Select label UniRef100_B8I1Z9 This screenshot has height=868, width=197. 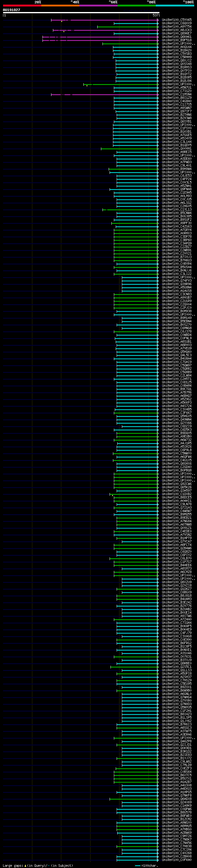click(176, 98)
